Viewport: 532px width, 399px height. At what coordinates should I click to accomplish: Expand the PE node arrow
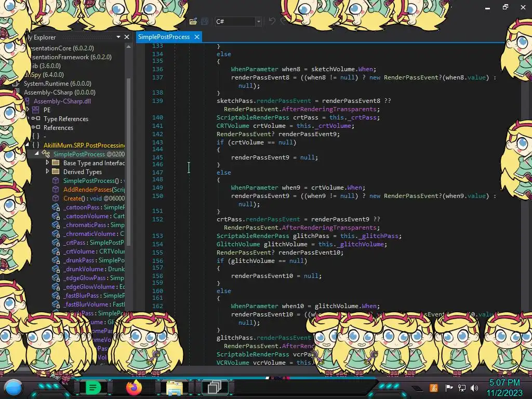[x=28, y=110]
